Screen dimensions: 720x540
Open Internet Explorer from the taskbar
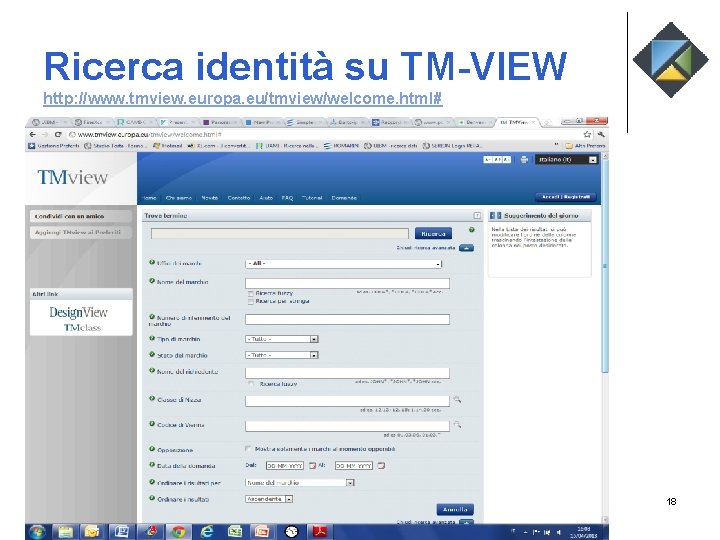207,532
